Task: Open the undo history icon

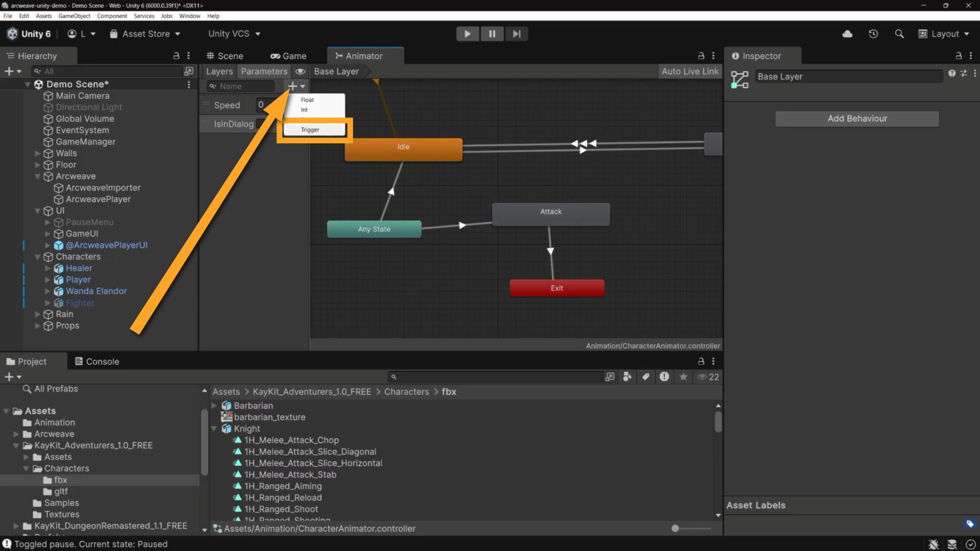Action: 873,34
